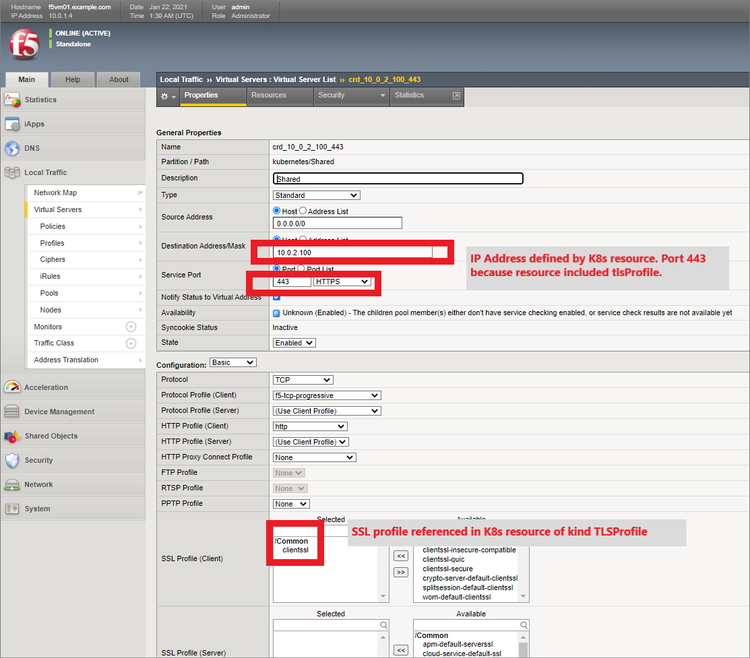Switch to the Help tab
750x658 pixels.
(x=73, y=79)
